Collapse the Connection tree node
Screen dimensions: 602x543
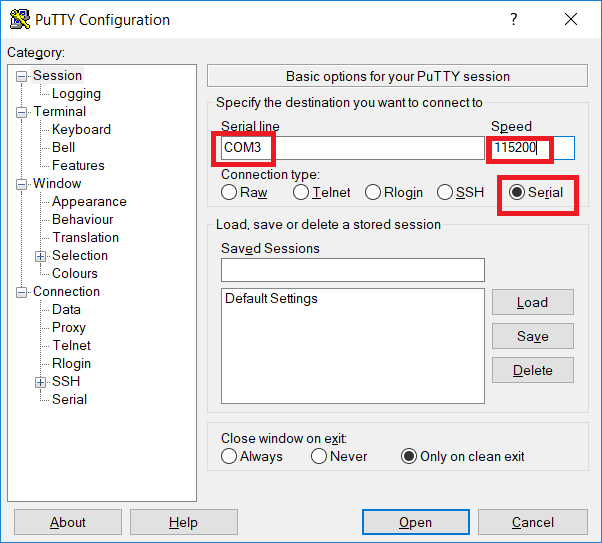21,292
